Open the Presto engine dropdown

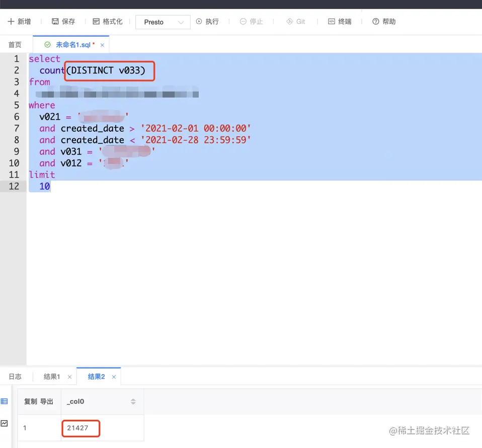[x=163, y=22]
